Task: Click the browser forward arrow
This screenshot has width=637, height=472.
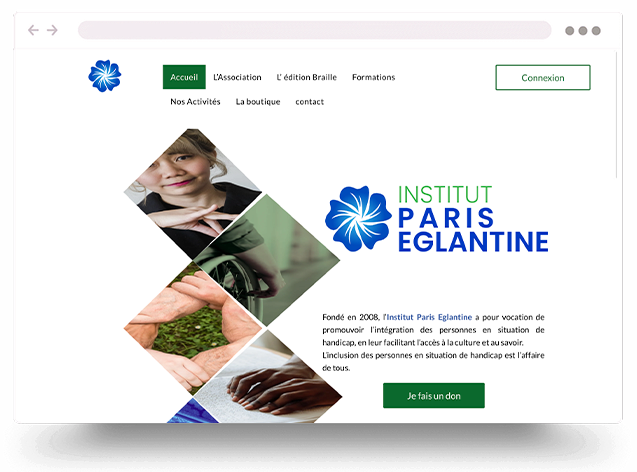Action: click(x=52, y=30)
